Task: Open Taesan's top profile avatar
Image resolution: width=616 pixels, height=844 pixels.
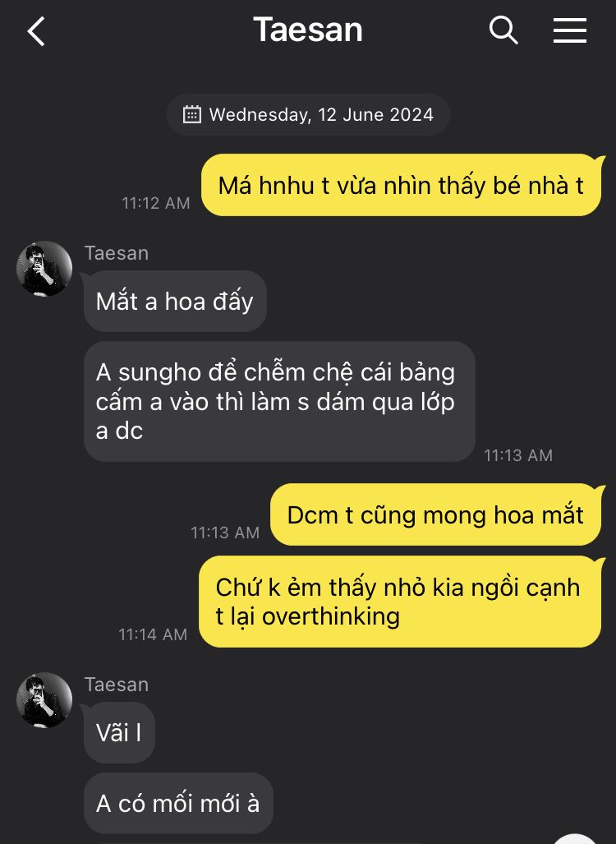Action: point(44,268)
